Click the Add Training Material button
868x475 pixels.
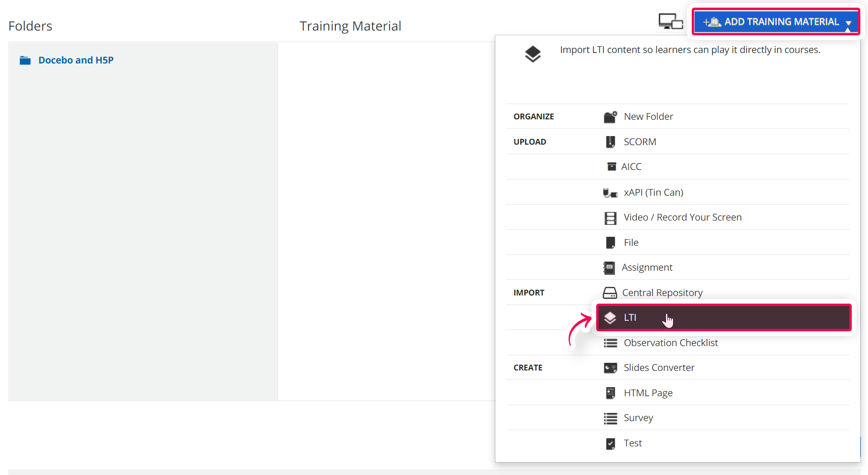pyautogui.click(x=776, y=22)
